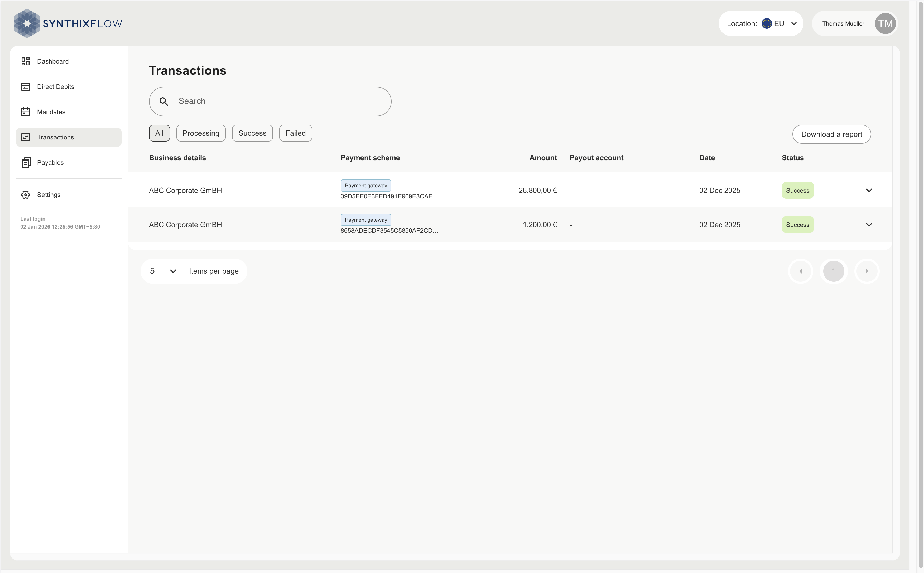Click the Payout account column header
924x573 pixels.
(596, 158)
